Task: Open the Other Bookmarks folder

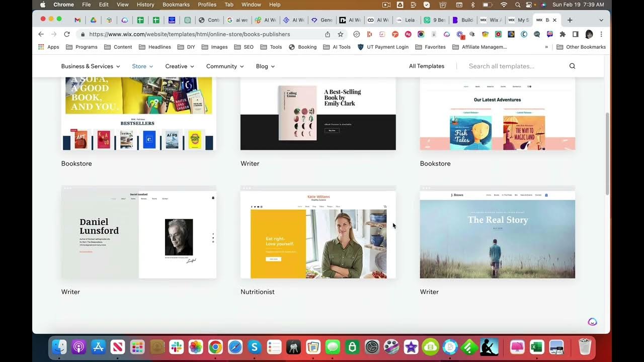Action: click(x=581, y=47)
